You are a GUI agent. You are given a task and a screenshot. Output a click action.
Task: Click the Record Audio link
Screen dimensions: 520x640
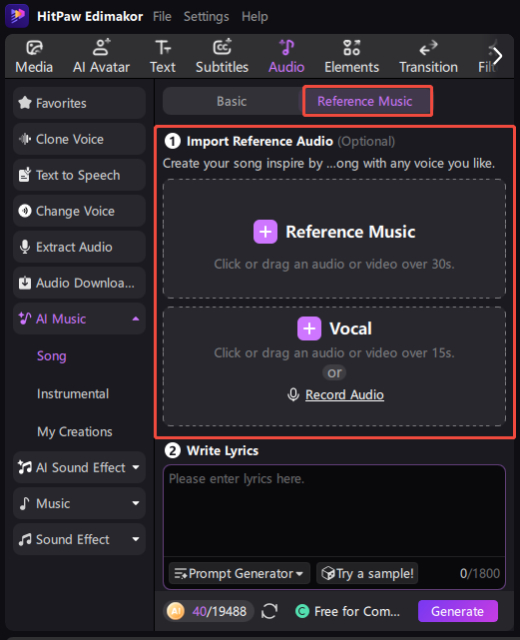click(x=344, y=395)
